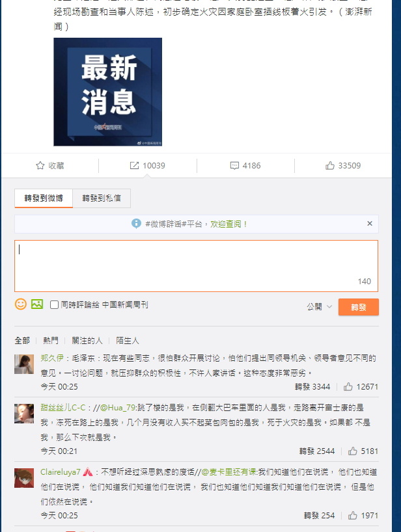Open the emoji picker smiley icon
Image resolution: width=401 pixels, height=532 pixels.
pos(20,304)
